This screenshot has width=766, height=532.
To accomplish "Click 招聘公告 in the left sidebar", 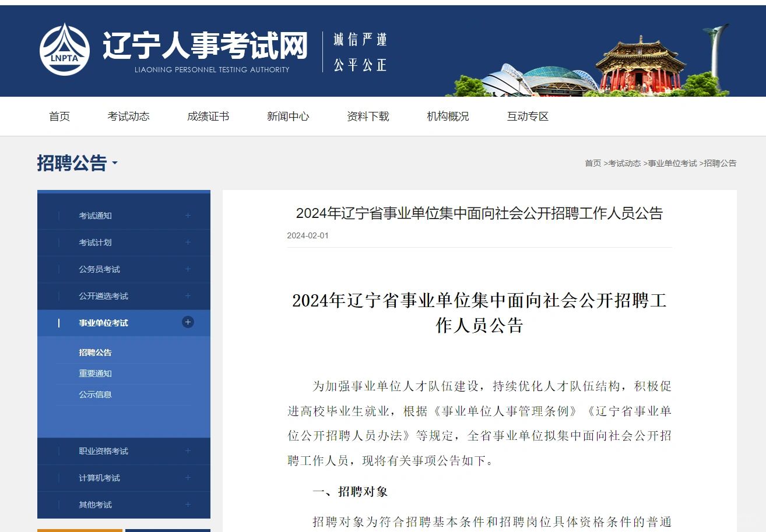I will [97, 352].
